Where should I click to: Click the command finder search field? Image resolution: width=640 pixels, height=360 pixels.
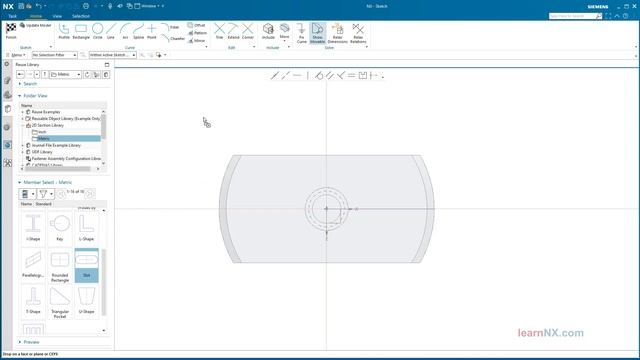click(572, 16)
